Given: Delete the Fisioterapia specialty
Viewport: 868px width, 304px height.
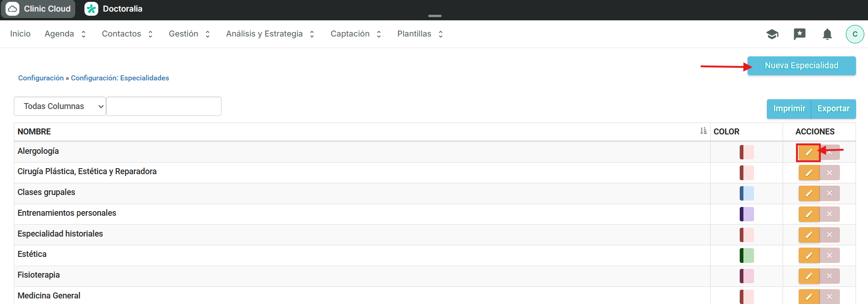Looking at the screenshot, I should click(829, 276).
